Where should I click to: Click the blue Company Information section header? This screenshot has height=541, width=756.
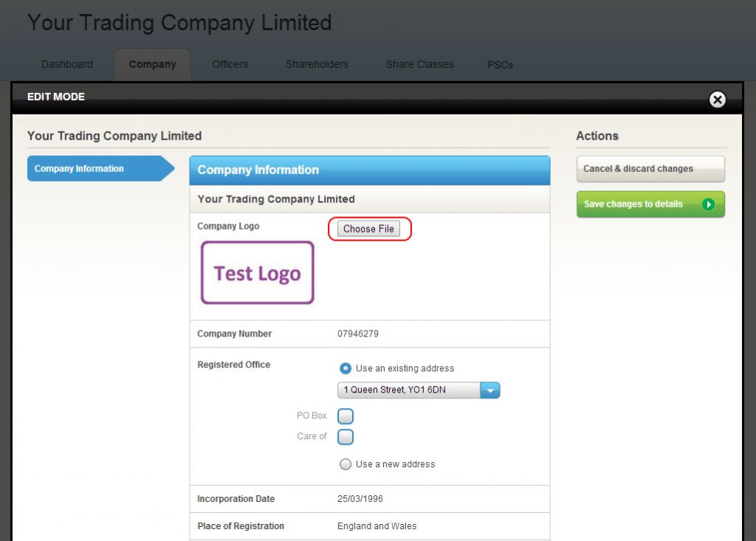(369, 170)
